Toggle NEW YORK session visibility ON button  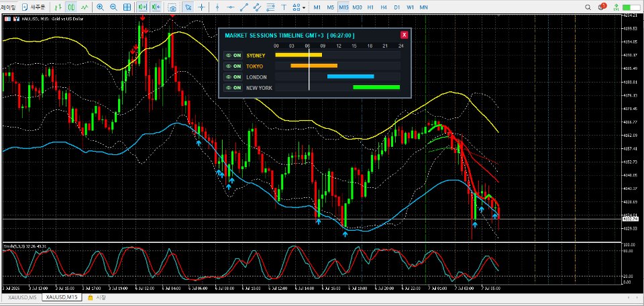tap(233, 87)
